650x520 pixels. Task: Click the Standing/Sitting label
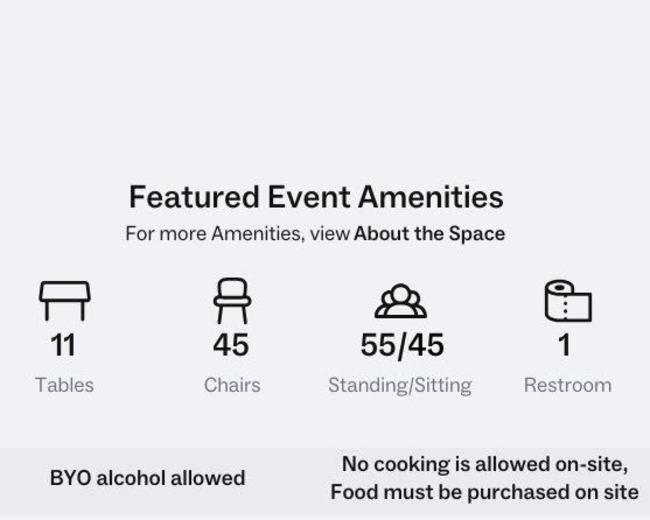pyautogui.click(x=400, y=386)
